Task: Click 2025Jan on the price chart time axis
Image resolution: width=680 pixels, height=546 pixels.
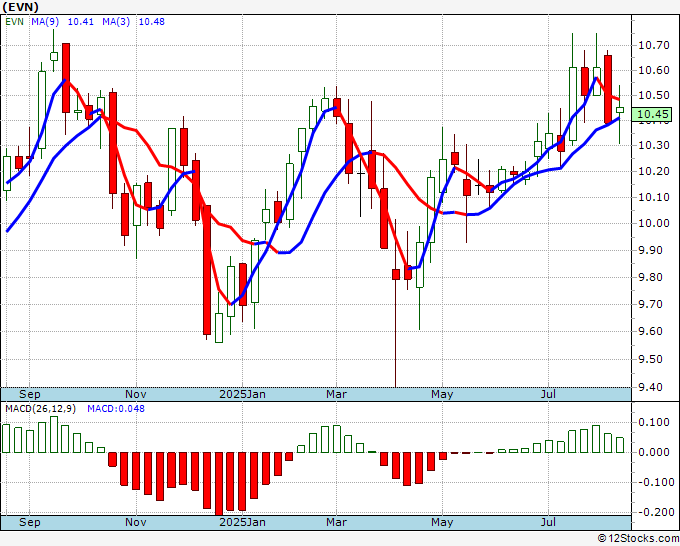Action: (x=242, y=394)
